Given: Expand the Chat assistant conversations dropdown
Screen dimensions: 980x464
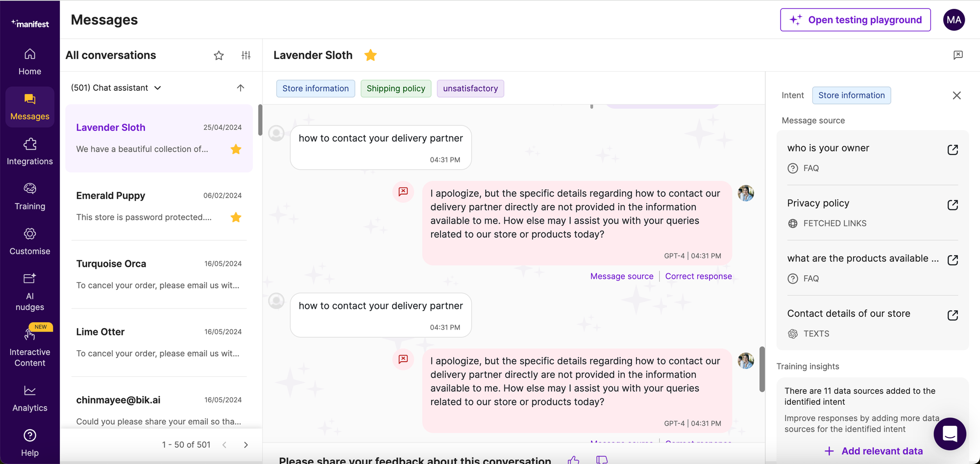Looking at the screenshot, I should pos(158,87).
